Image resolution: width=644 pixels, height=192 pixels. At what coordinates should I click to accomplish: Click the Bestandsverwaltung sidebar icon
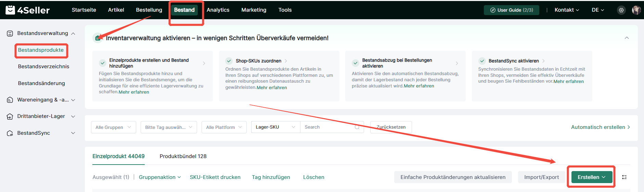click(10, 33)
